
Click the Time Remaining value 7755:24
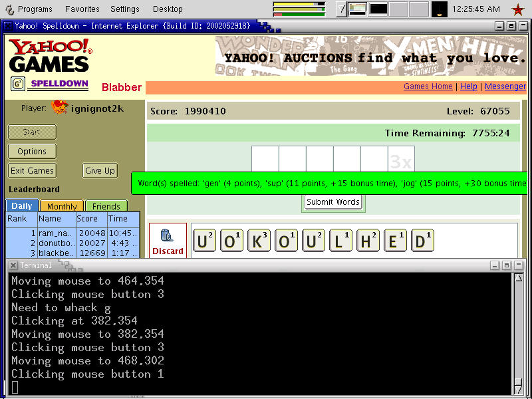[x=491, y=133]
